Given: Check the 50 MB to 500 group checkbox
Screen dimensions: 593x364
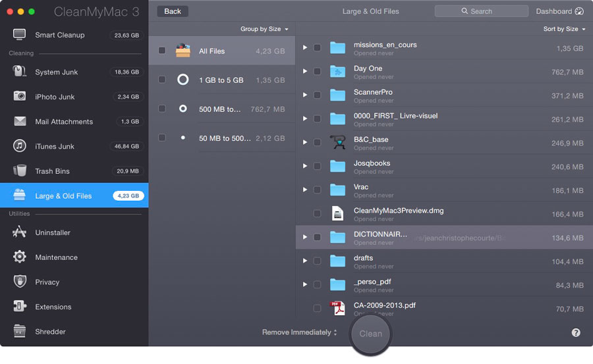Looking at the screenshot, I should 162,138.
